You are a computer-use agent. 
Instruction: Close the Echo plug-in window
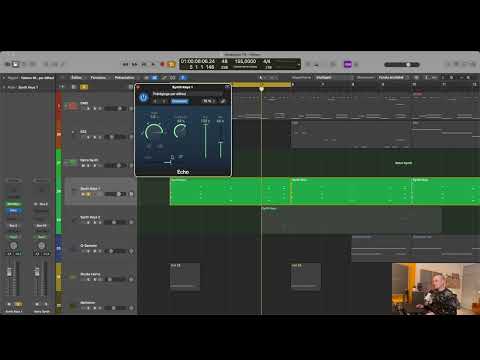pos(138,87)
